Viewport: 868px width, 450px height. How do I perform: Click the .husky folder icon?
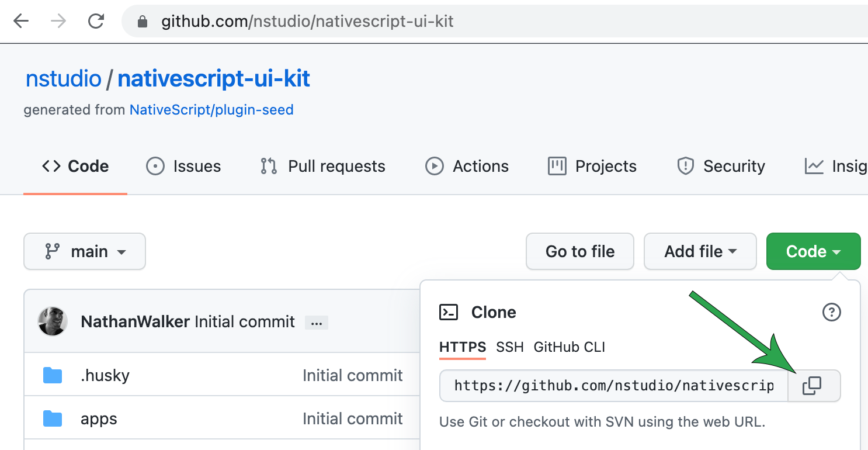click(x=53, y=375)
